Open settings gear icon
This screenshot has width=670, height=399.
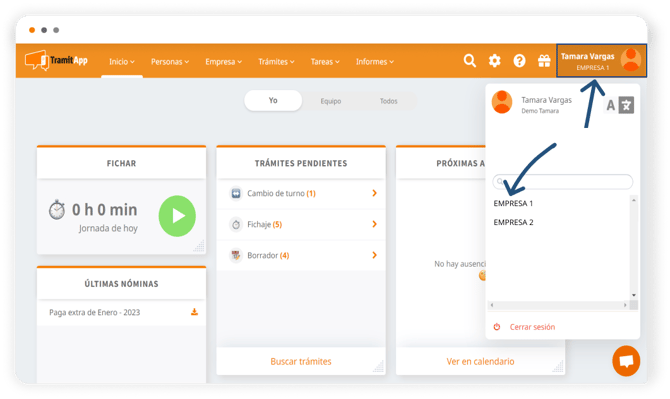[x=494, y=61]
